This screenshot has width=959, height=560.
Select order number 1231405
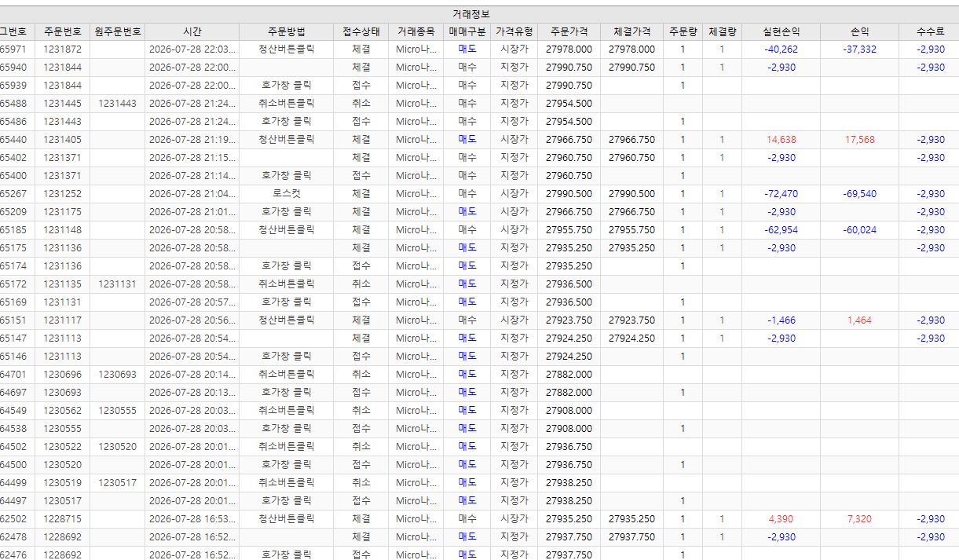point(62,140)
